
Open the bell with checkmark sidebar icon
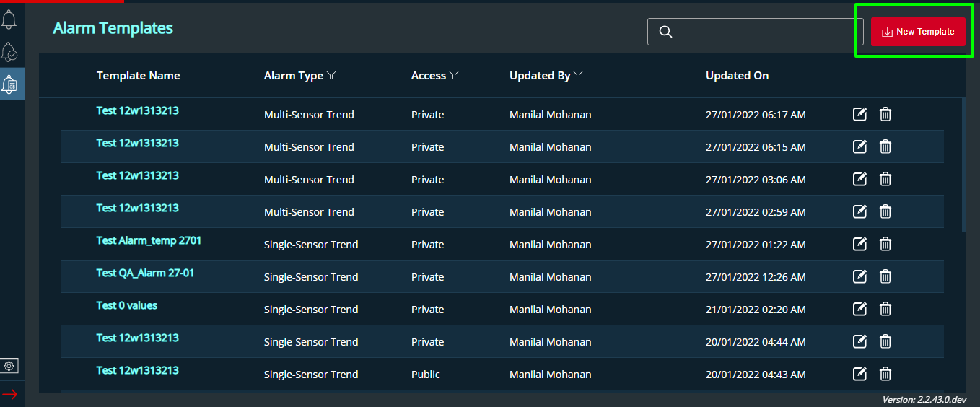(x=9, y=52)
